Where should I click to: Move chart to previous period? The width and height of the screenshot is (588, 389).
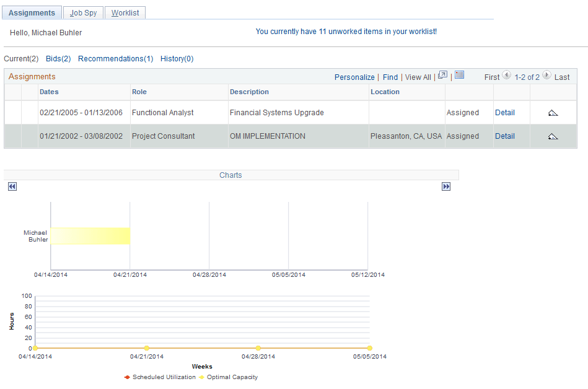point(12,186)
